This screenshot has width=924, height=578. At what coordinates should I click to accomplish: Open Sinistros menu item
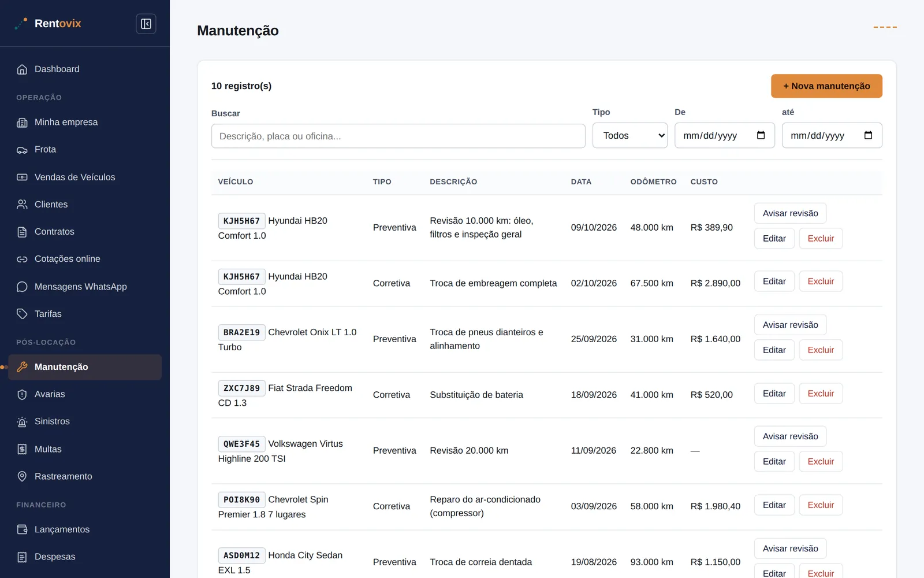pyautogui.click(x=85, y=421)
